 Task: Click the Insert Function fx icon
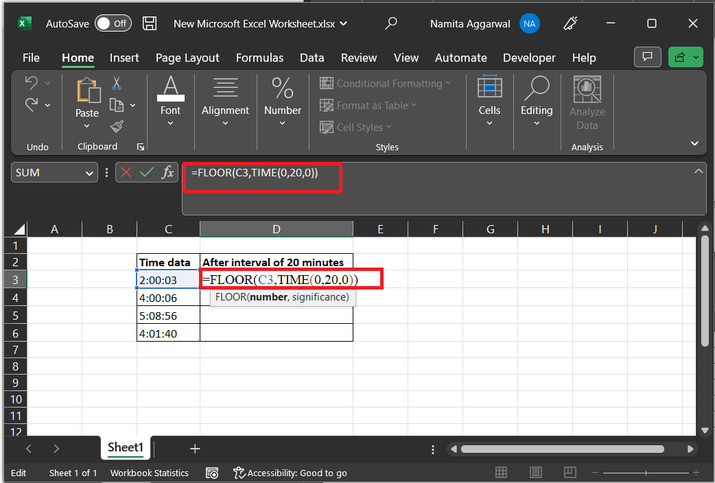167,173
